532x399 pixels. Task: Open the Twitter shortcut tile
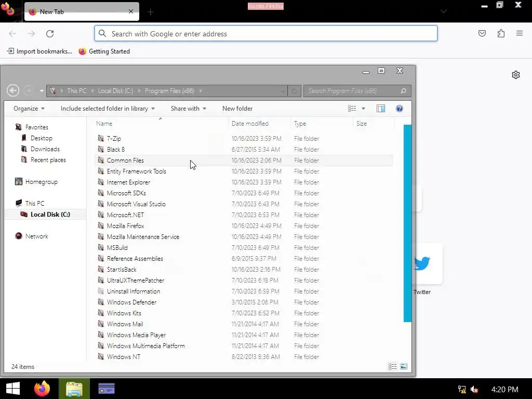(422, 263)
